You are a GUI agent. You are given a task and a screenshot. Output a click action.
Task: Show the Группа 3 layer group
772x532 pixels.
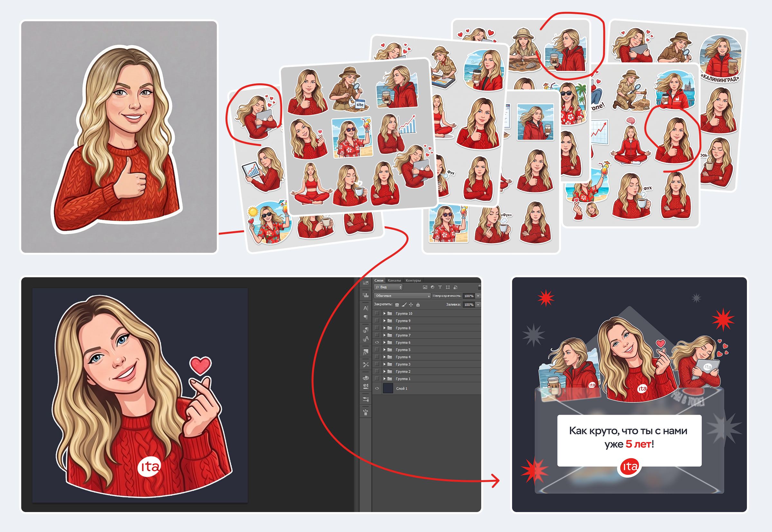tap(377, 364)
